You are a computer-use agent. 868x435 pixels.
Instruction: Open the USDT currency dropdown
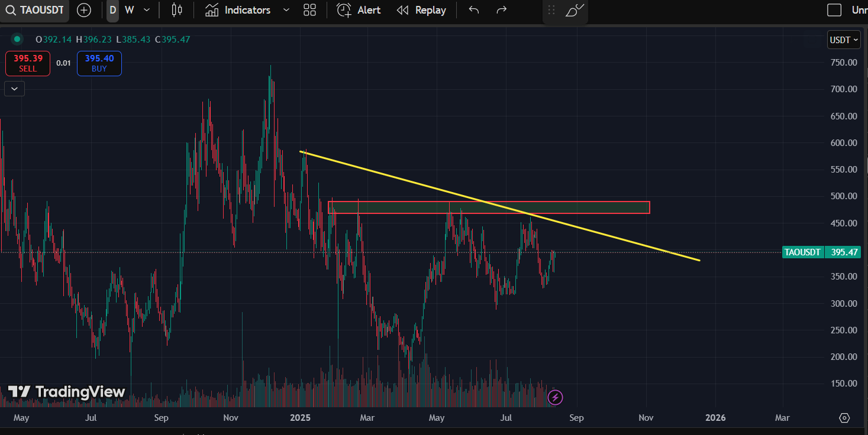843,40
